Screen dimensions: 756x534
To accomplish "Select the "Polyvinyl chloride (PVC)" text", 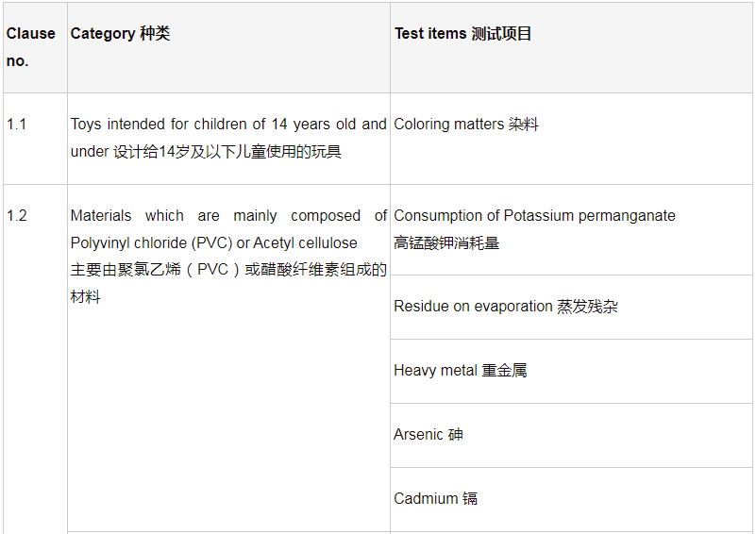I will click(x=151, y=243).
